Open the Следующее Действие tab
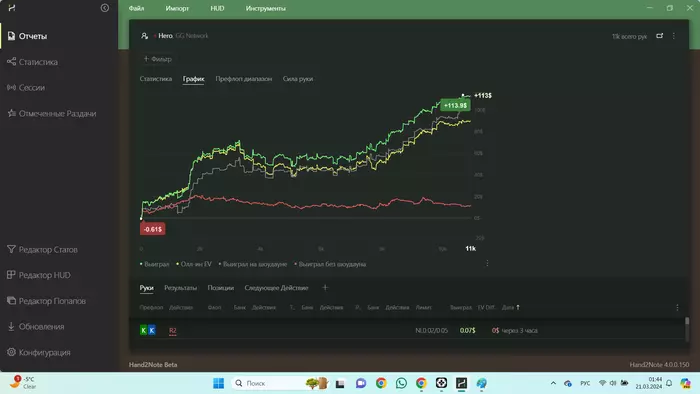 [276, 288]
